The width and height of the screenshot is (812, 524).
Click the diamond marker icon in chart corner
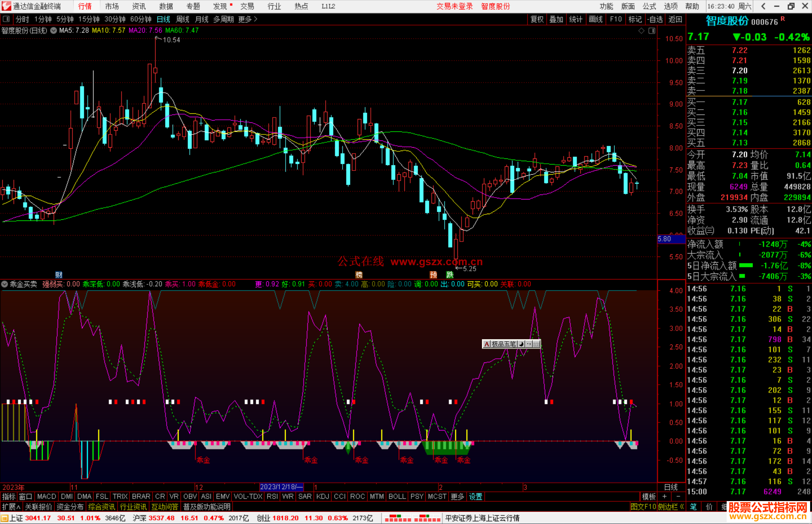pos(641,31)
